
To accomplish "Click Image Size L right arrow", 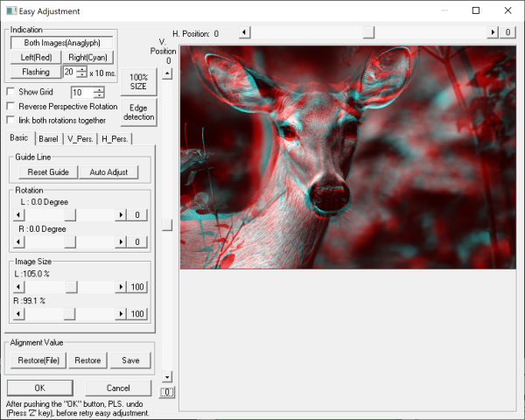I will pos(121,287).
